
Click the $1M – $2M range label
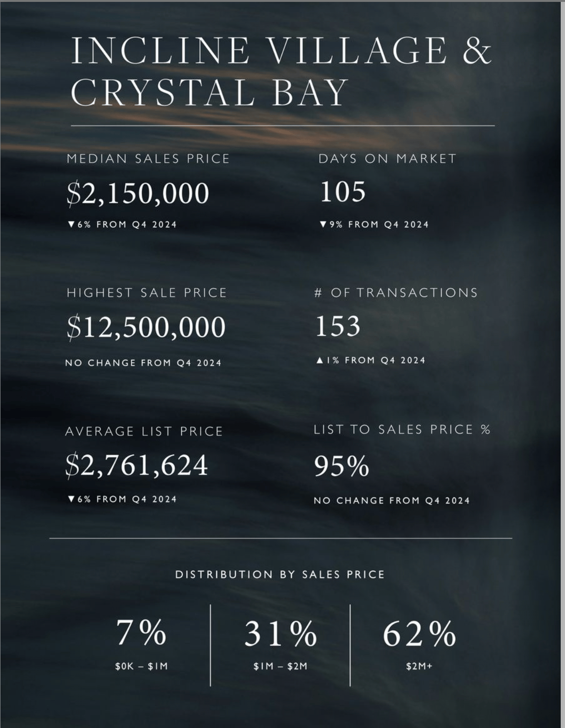280,666
